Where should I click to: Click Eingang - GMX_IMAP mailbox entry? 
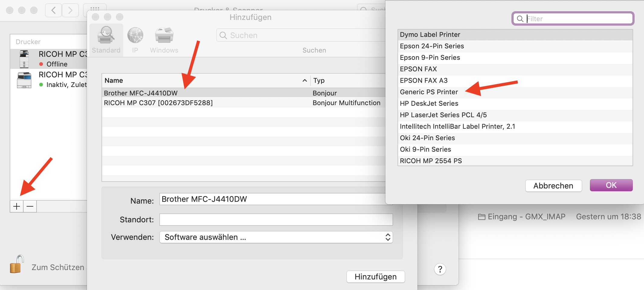(x=522, y=217)
